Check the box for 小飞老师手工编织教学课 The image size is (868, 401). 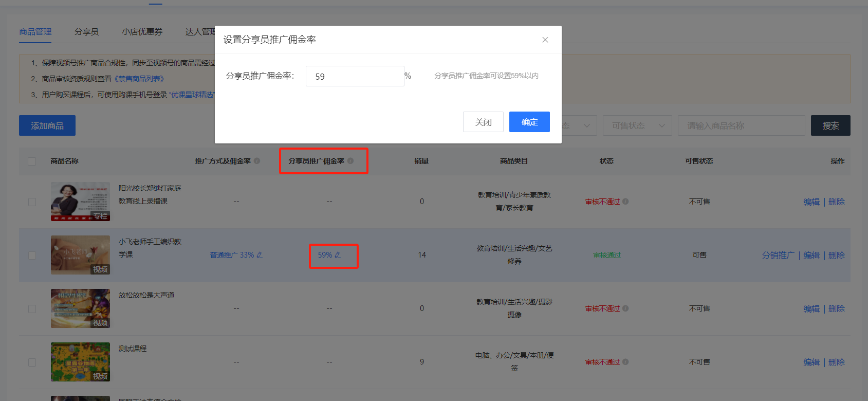point(32,256)
